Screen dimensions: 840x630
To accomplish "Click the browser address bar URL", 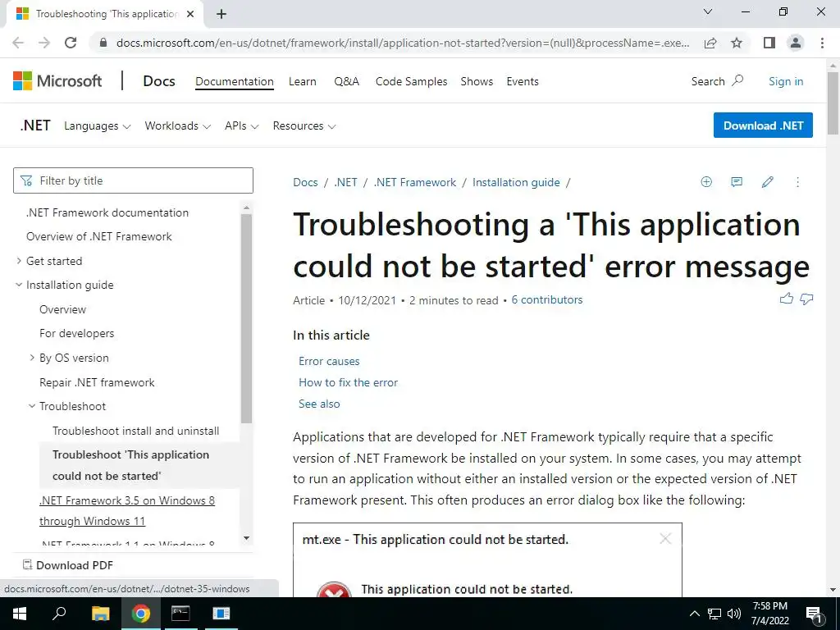I will tap(403, 43).
